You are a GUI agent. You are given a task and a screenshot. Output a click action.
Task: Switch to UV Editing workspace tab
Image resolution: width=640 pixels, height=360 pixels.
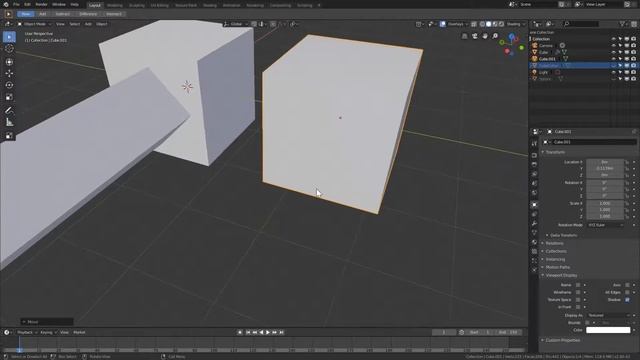pos(159,5)
